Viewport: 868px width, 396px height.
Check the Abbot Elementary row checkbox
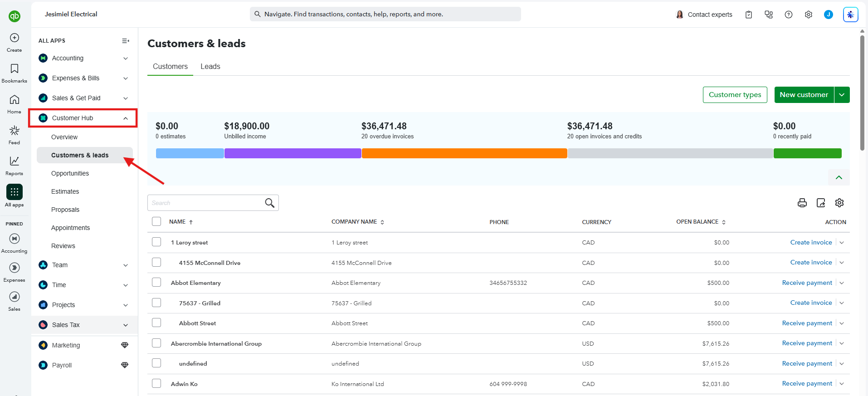coord(156,282)
